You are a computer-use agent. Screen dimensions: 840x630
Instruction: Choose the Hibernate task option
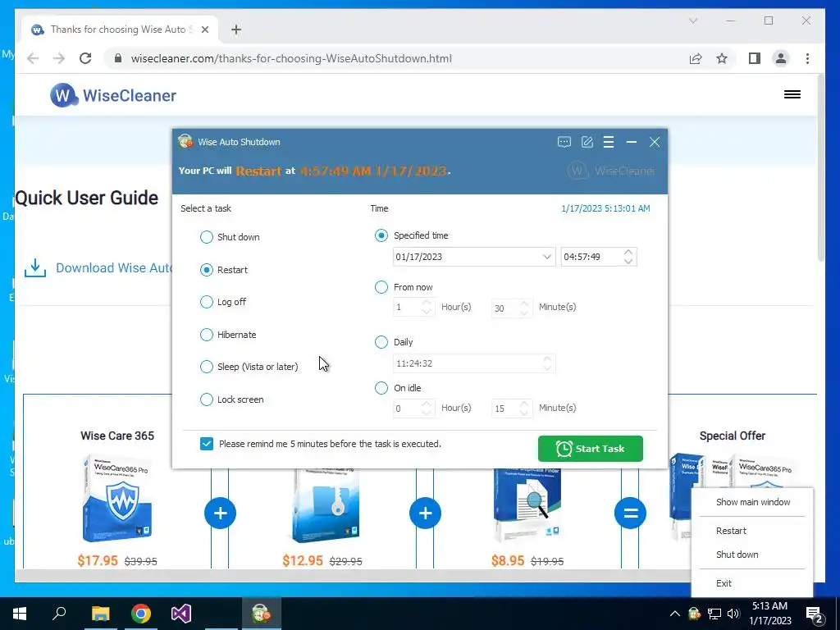point(228,335)
